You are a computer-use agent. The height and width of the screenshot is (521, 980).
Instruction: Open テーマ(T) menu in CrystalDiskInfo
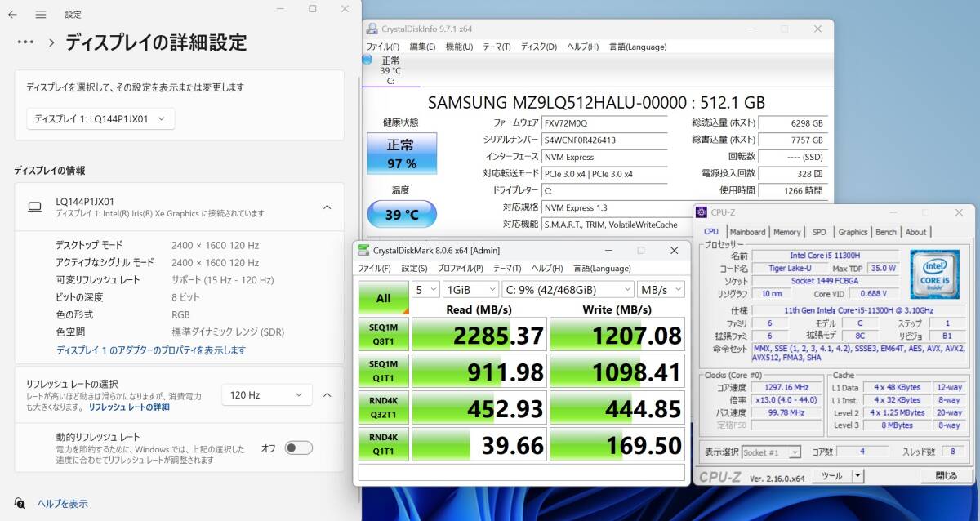pos(497,47)
